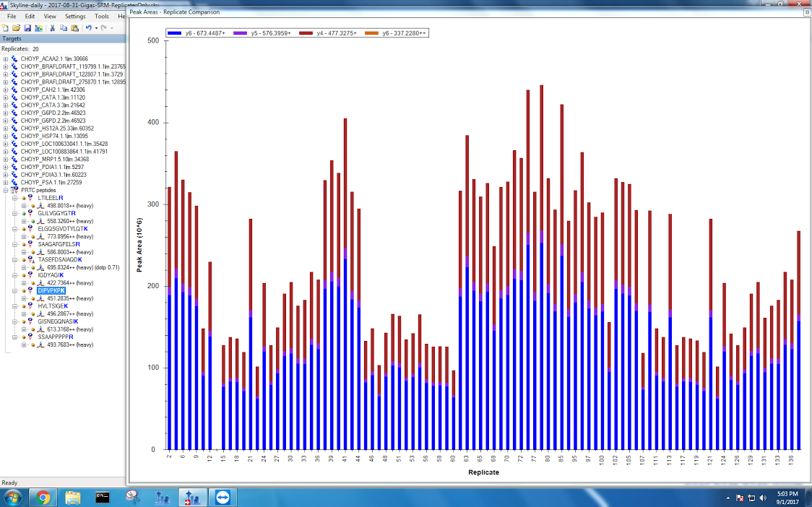This screenshot has width=812, height=507.
Task: Open the Settings menu
Action: [x=74, y=16]
